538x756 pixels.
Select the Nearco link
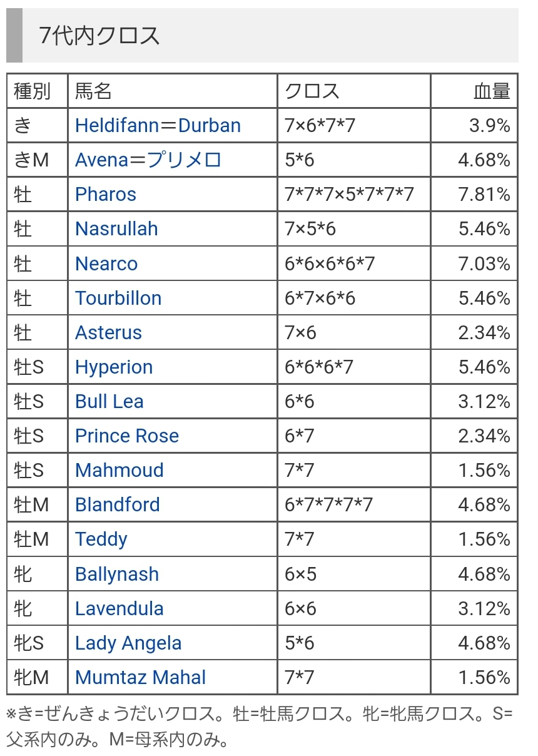click(106, 263)
